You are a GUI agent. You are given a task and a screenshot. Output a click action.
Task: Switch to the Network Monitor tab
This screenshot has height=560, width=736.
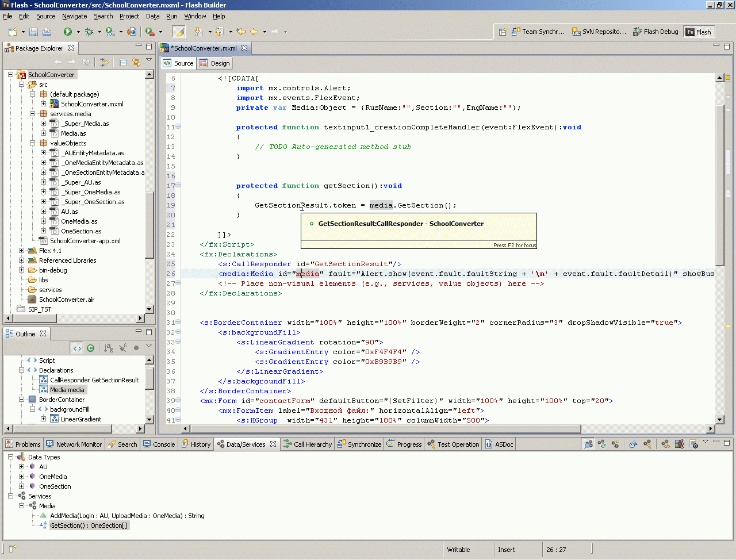pos(74,444)
